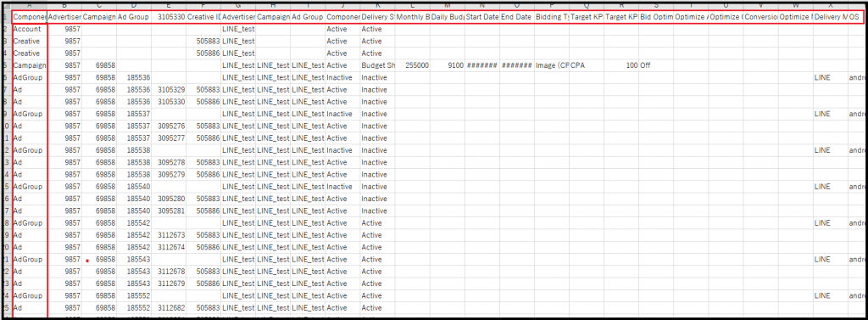The height and width of the screenshot is (320, 868).
Task: Select the column A header
Action: pyautogui.click(x=29, y=7)
